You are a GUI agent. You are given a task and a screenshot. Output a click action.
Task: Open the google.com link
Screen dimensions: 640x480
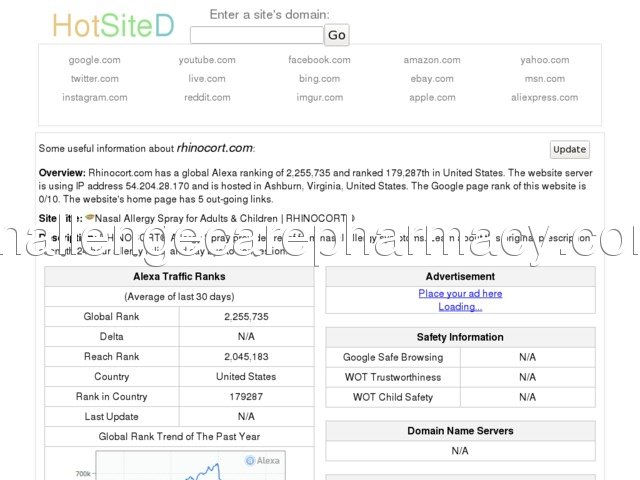(x=94, y=60)
